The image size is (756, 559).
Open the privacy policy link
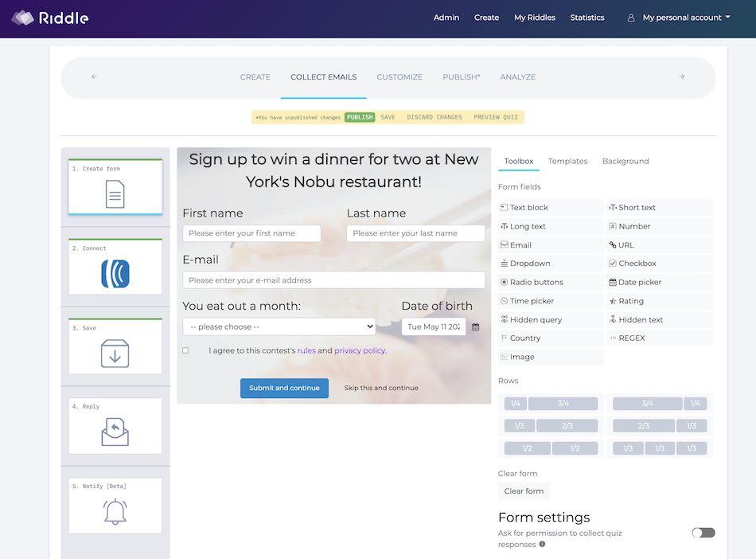coord(360,350)
